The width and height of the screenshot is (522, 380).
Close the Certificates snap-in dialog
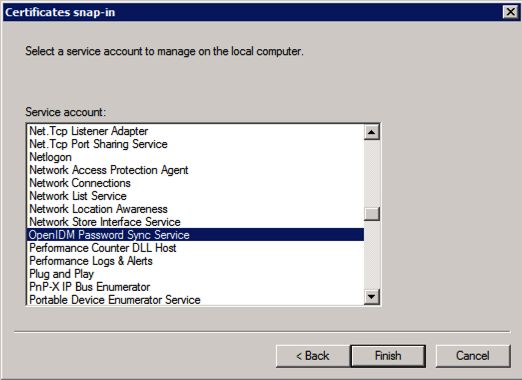tap(510, 12)
